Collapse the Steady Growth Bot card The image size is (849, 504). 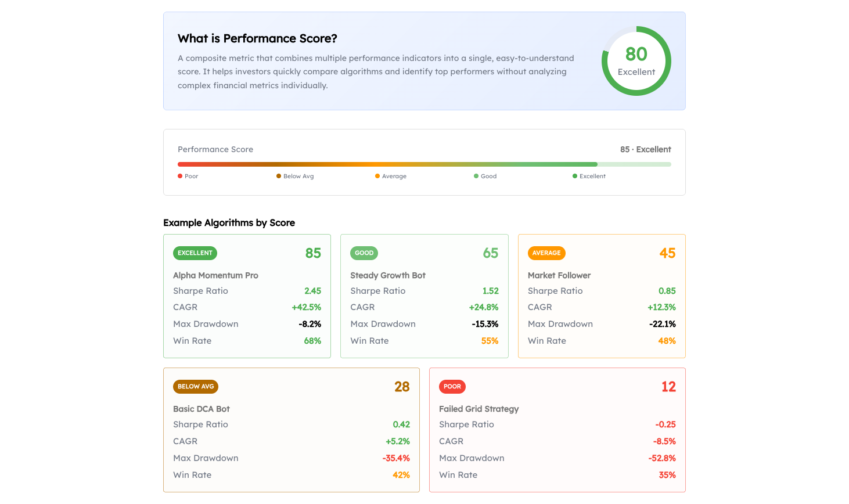coord(424,296)
